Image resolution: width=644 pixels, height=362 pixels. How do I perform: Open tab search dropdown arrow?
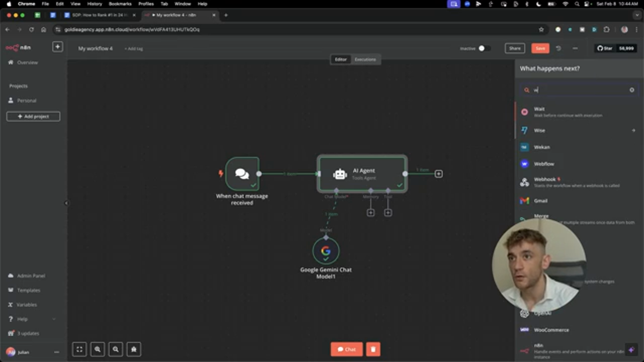[636, 15]
